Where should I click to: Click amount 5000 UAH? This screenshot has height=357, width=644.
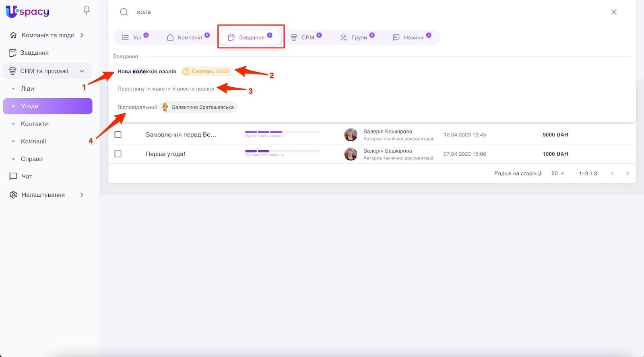(x=555, y=135)
